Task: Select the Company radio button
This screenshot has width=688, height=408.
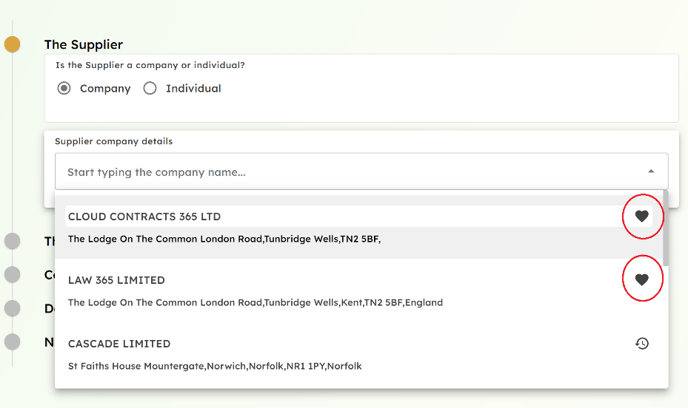Action: (x=64, y=88)
